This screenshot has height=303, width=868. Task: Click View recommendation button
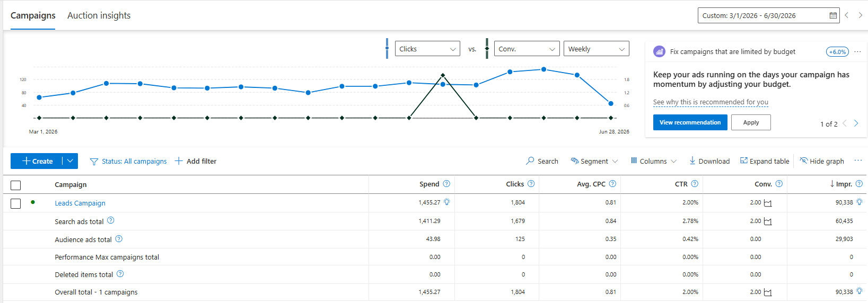pyautogui.click(x=690, y=122)
